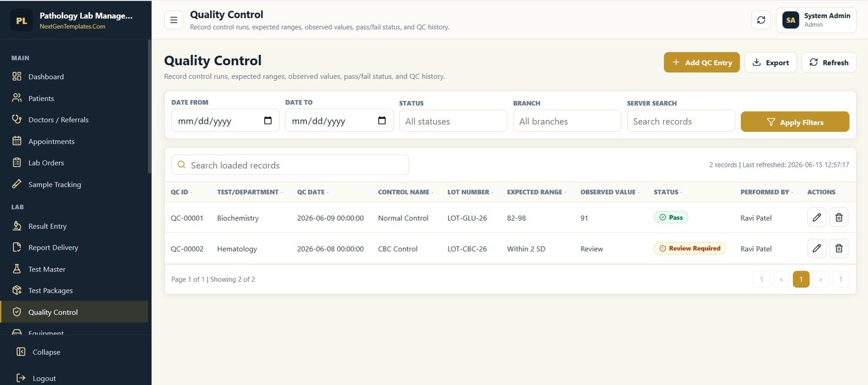Sort by Status column header
Screen dimensions: 868x385
pos(668,192)
